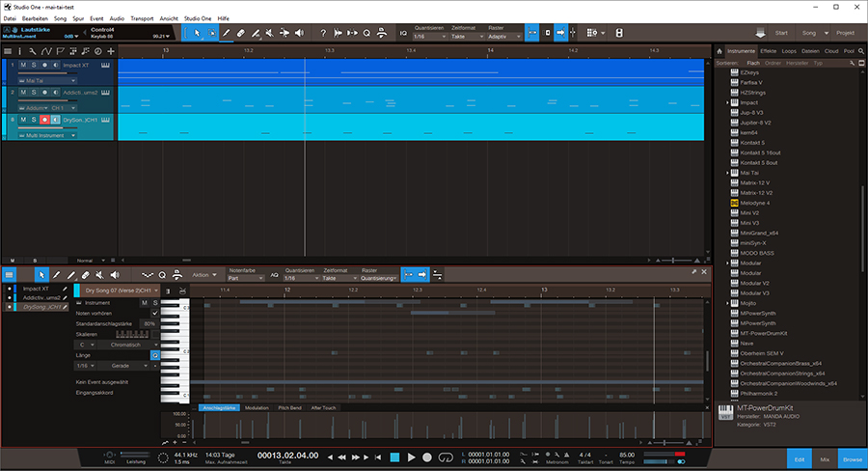This screenshot has width=868, height=471.
Task: Click the Q quantize button in the main toolbar
Action: tap(366, 33)
